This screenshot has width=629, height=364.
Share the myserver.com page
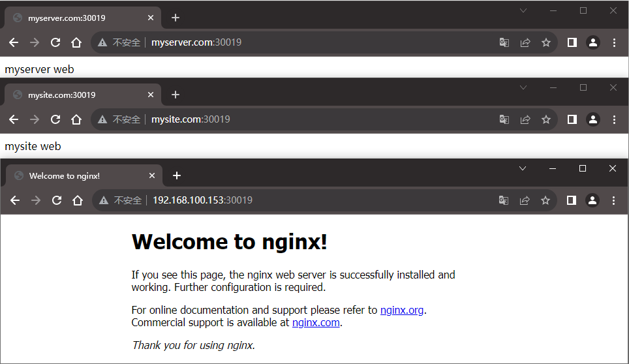(x=525, y=42)
